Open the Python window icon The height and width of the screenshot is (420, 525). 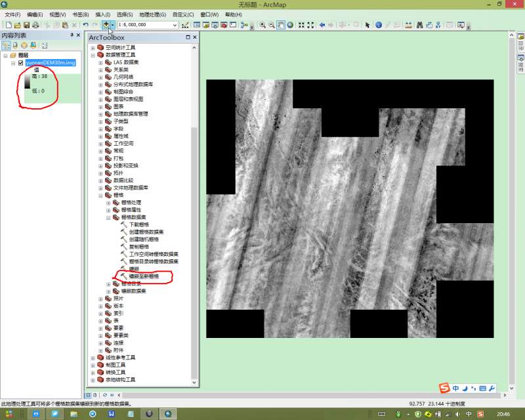pos(233,25)
